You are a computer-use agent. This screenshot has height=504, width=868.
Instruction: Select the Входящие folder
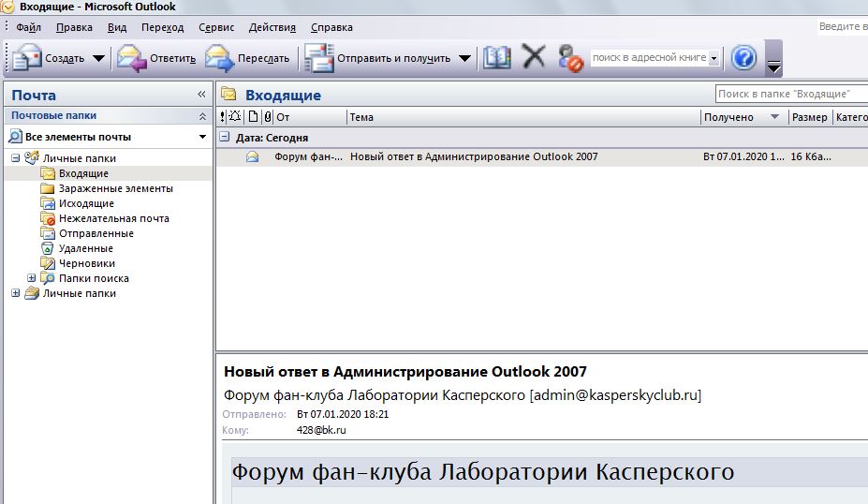coord(83,173)
